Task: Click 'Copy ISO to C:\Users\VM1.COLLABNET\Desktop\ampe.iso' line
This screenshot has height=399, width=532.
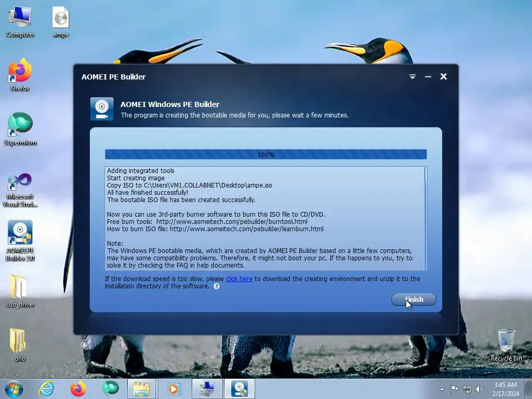Action: pyautogui.click(x=189, y=185)
